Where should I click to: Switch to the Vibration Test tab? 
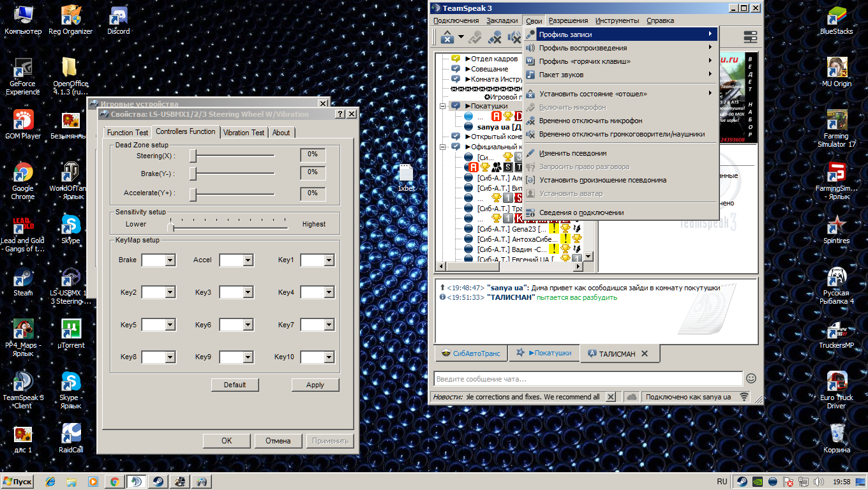coord(244,133)
